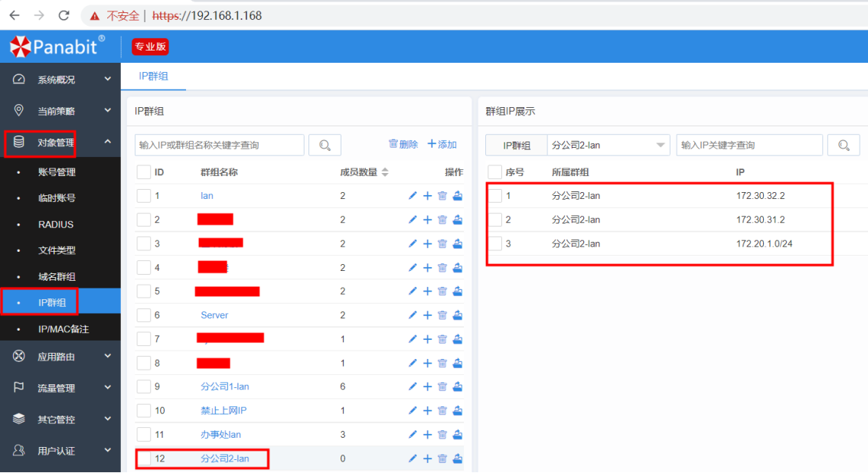Viewport: 868px width, 473px height.
Task: Click the plus icon in the Server row
Action: (427, 315)
